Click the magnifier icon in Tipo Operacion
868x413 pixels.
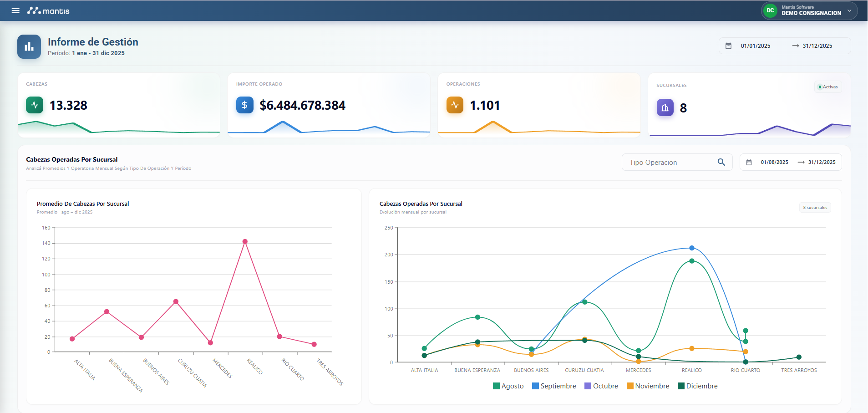(x=721, y=162)
